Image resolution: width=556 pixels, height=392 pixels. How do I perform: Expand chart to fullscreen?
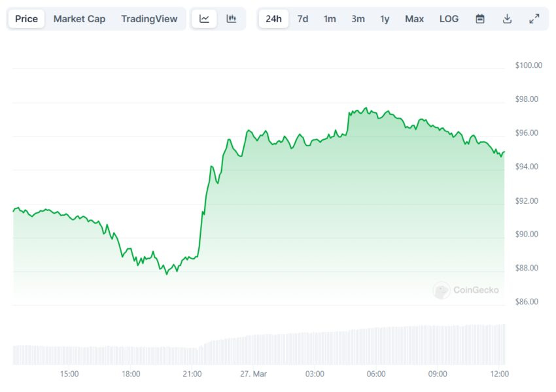click(534, 19)
